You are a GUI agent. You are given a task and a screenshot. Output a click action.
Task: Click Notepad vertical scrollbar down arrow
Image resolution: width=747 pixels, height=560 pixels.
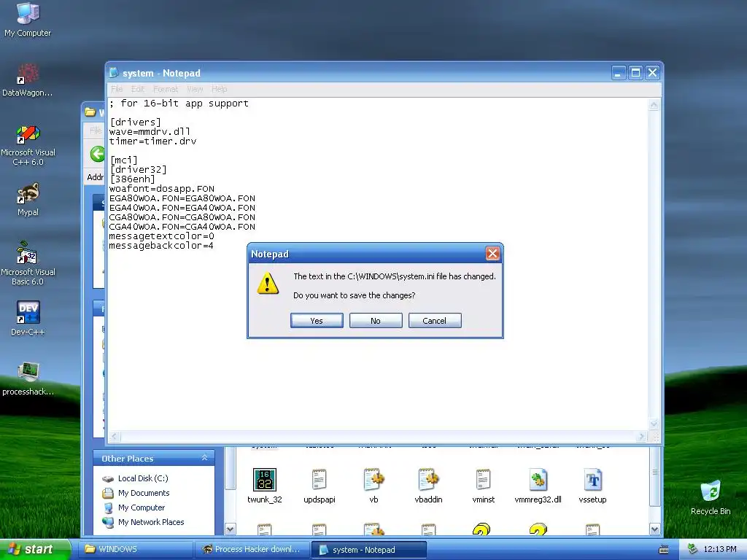click(654, 424)
